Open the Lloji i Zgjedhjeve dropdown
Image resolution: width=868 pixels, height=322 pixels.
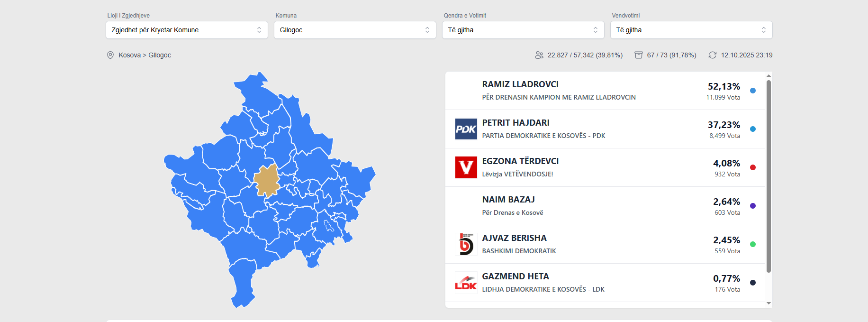187,30
